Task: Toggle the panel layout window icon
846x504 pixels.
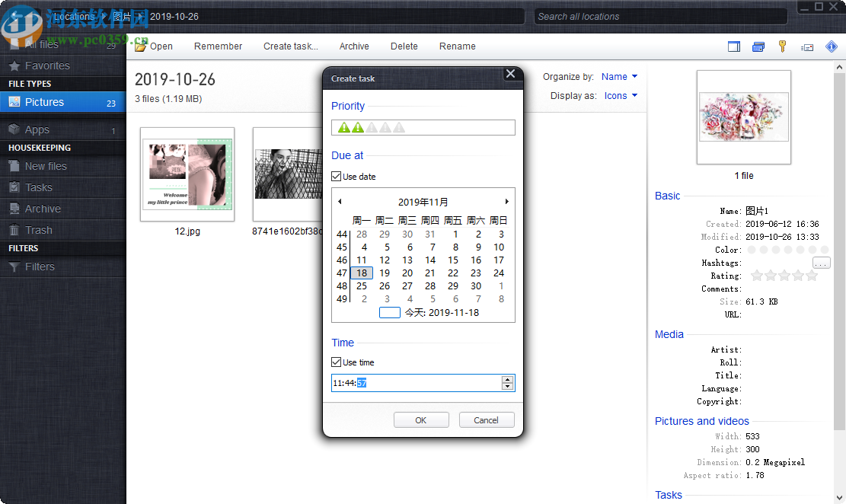Action: (x=734, y=46)
